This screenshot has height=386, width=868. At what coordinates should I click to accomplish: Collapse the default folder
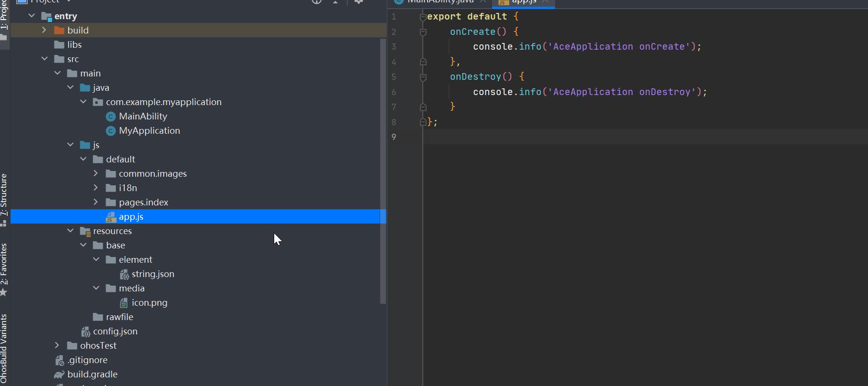tap(83, 159)
